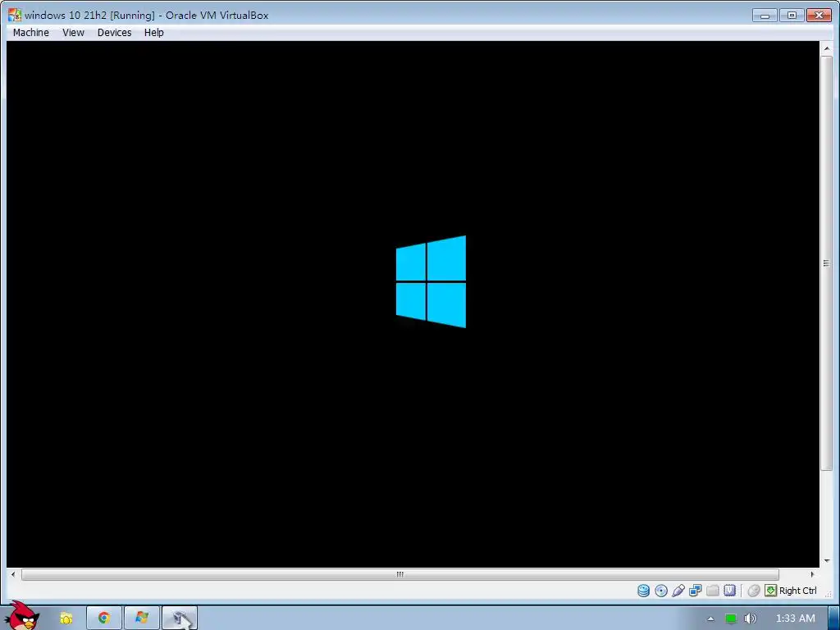Click the network adapters indicator icon
Image resolution: width=840 pixels, height=630 pixels.
click(696, 591)
